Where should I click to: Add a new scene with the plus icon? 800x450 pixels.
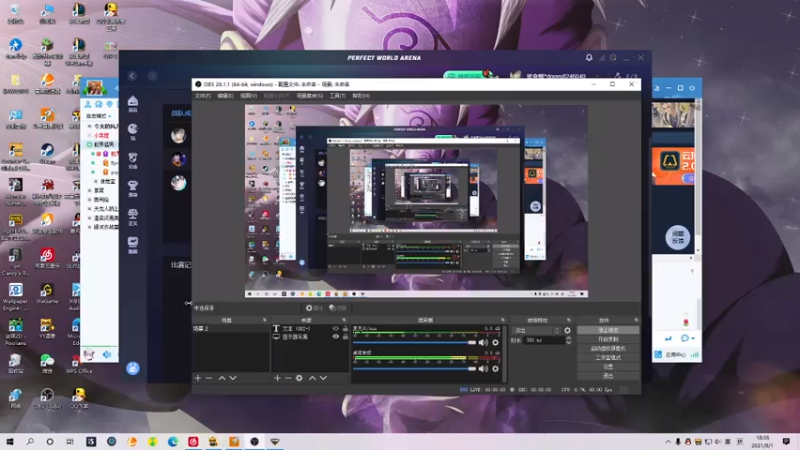(x=198, y=378)
